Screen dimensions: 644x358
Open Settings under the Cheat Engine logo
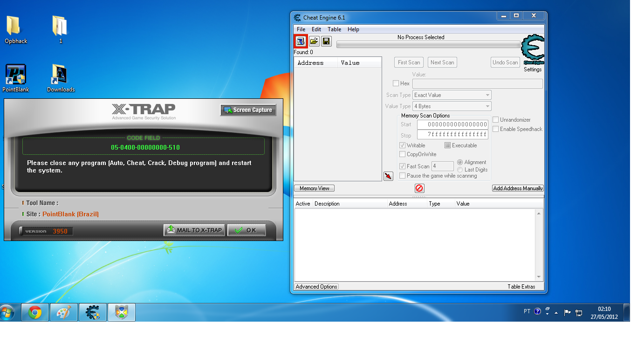533,69
